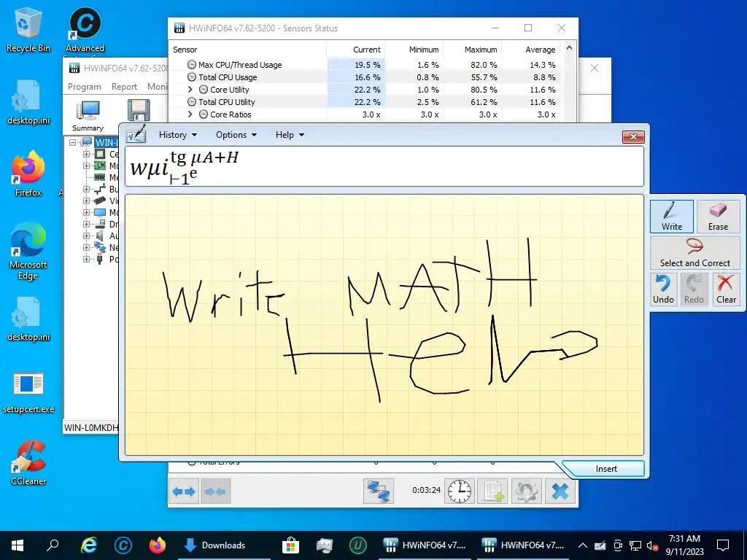
Task: Select the Total CPU Usage sensor row
Action: (x=365, y=77)
